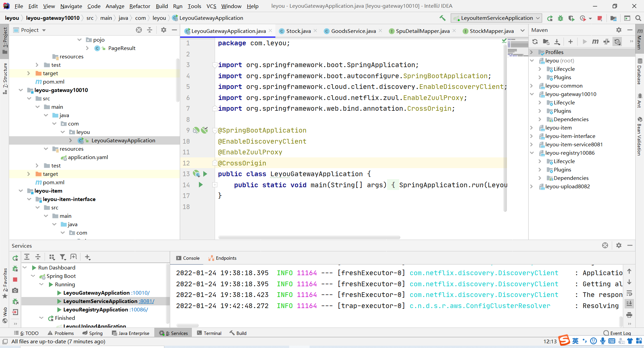
Task: Open the Endpoints tab in Services
Action: 222,258
